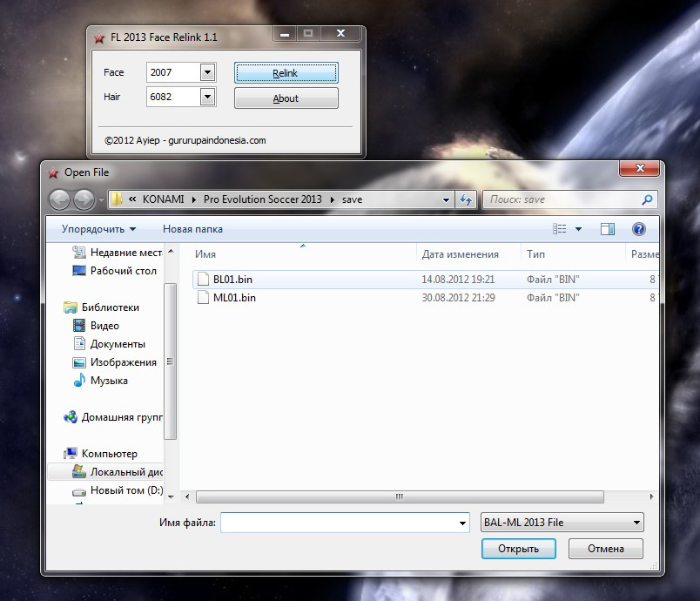The image size is (700, 601).
Task: Expand the Face dropdown arrow
Action: click(x=207, y=72)
